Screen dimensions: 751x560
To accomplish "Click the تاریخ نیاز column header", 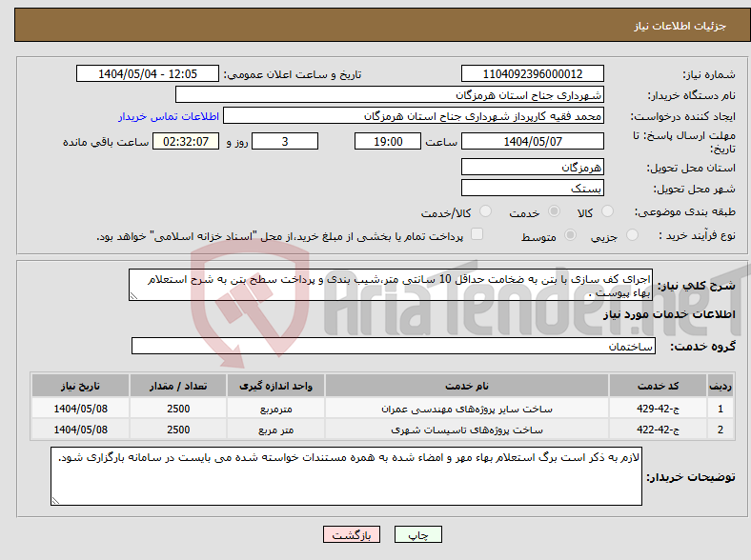I will 80,386.
